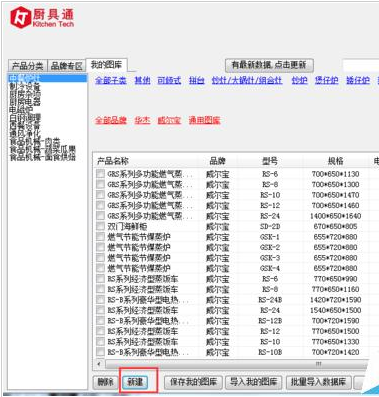This screenshot has height=397, width=379.
Task: Tick the checkbox for GBS row RS-6
Action: pyautogui.click(x=100, y=174)
